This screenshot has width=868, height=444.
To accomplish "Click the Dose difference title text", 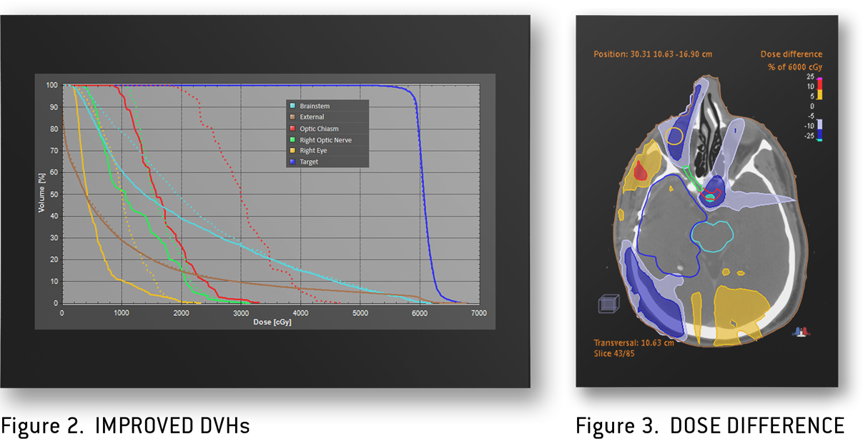I will pos(791,54).
